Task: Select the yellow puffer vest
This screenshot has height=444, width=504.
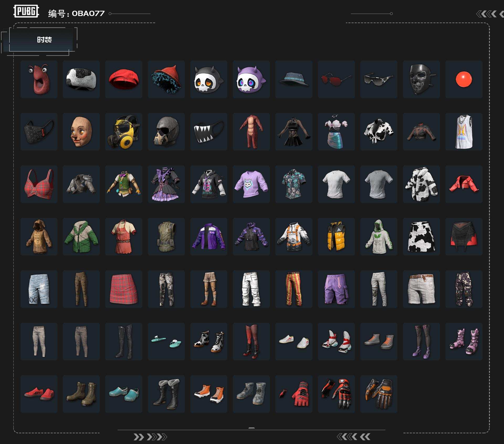Action: [x=336, y=237]
